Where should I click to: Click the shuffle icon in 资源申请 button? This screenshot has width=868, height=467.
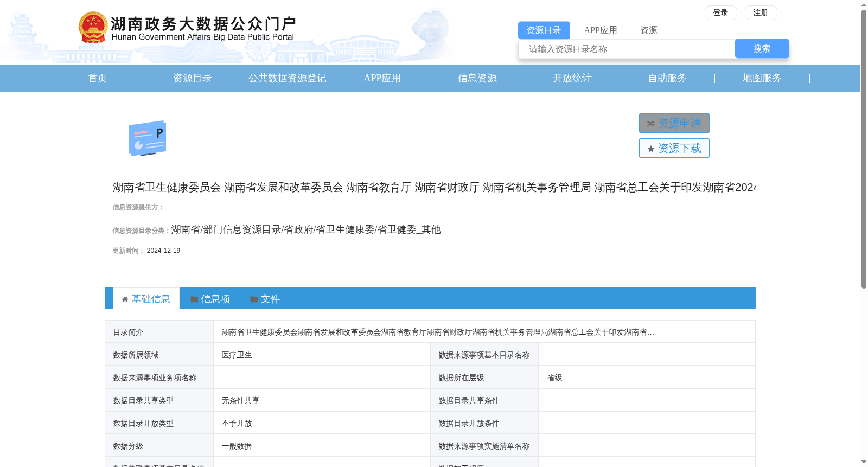coord(650,124)
